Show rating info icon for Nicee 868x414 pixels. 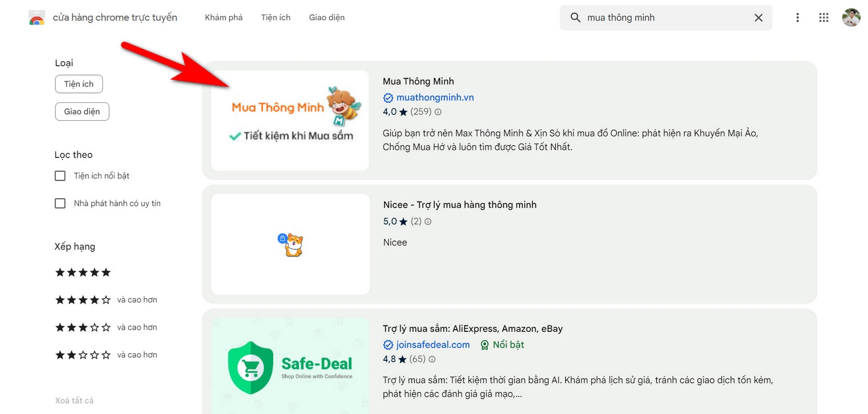pos(428,221)
